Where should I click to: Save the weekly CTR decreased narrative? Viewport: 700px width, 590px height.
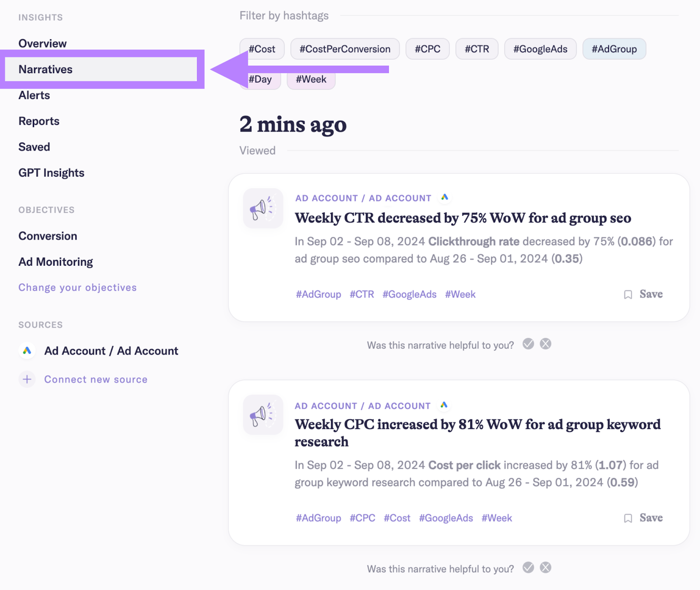(644, 294)
